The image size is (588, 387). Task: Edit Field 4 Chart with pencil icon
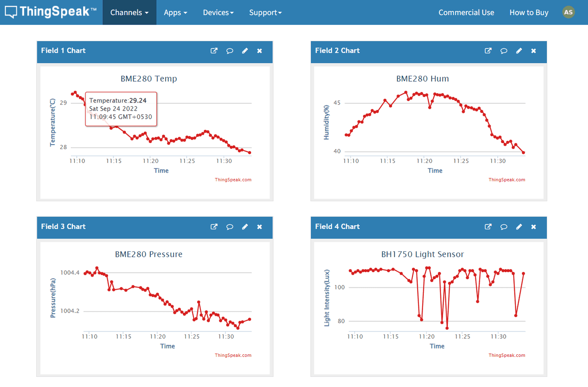point(519,227)
